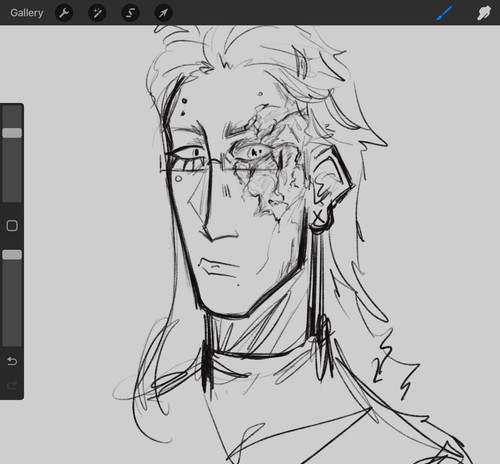Click the brush opacity slider handle
This screenshot has width=500, height=464.
pos(12,255)
